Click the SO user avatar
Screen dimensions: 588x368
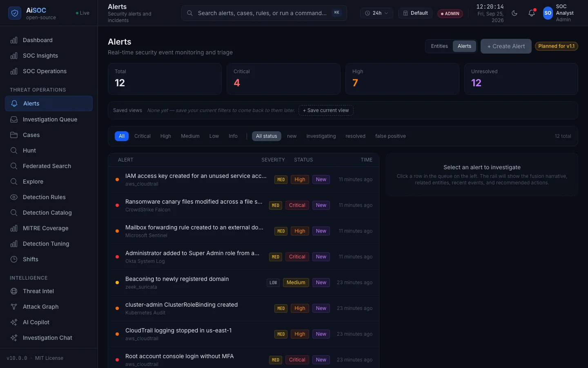548,13
